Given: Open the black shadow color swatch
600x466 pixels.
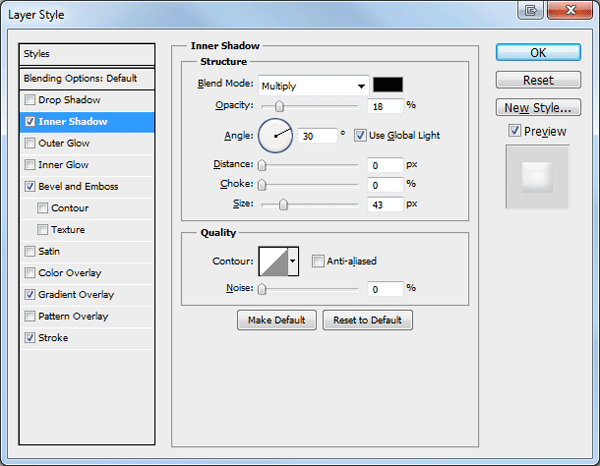Looking at the screenshot, I should (x=388, y=85).
